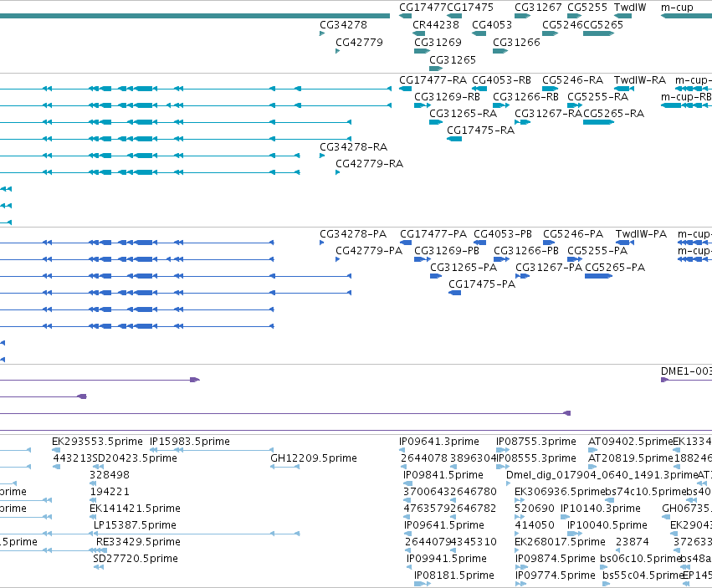Select protein TwdlW-PA
Viewport: 712px width, 588px height.
click(641, 234)
